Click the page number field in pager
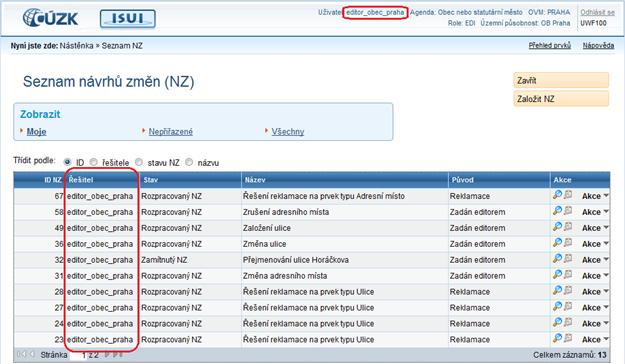 coord(78,355)
